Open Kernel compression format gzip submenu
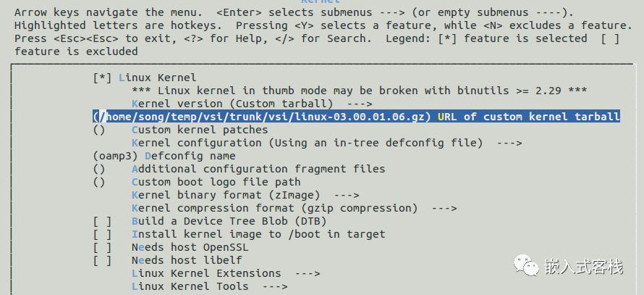 pyautogui.click(x=294, y=208)
